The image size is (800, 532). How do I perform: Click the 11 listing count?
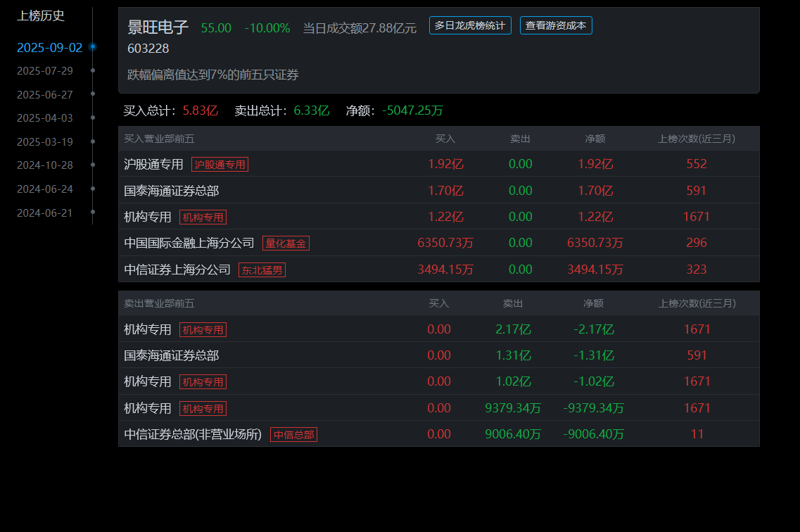click(x=697, y=434)
